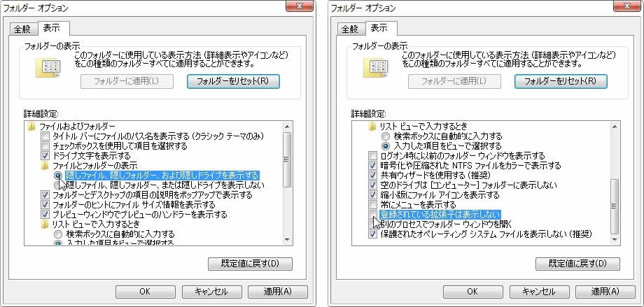Click ファイルとフォルダーの表示 folder icon
644x307 pixels.
45,166
